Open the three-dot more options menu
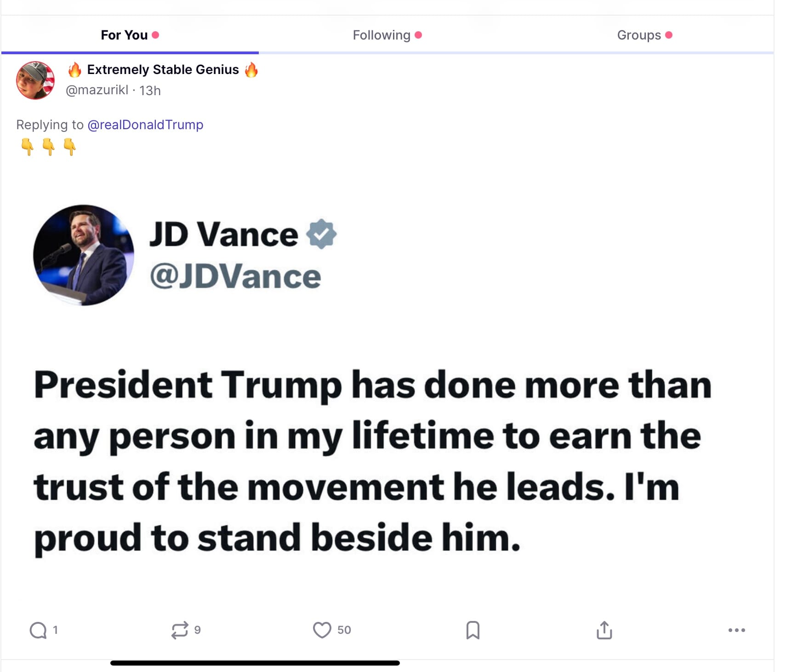The height and width of the screenshot is (672, 803). pyautogui.click(x=736, y=630)
